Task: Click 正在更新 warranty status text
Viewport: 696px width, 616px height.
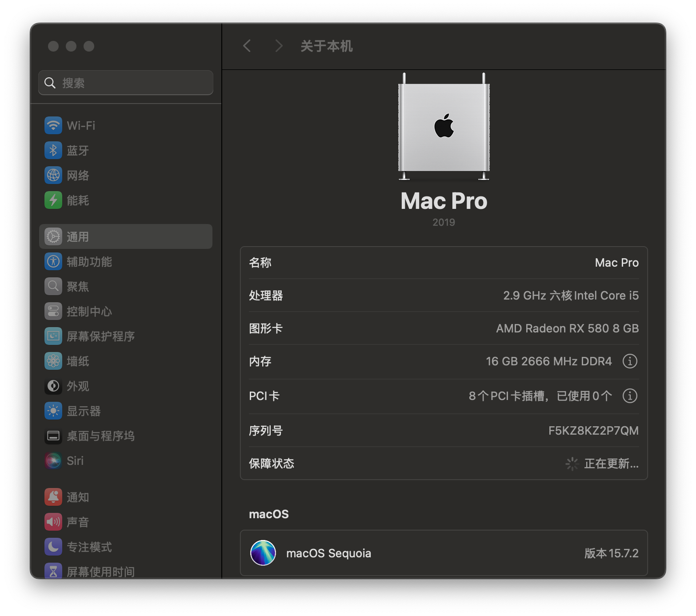Action: [611, 464]
